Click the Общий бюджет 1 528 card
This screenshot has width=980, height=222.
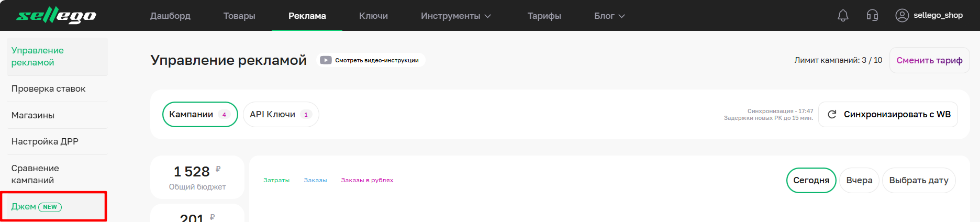pos(197,177)
